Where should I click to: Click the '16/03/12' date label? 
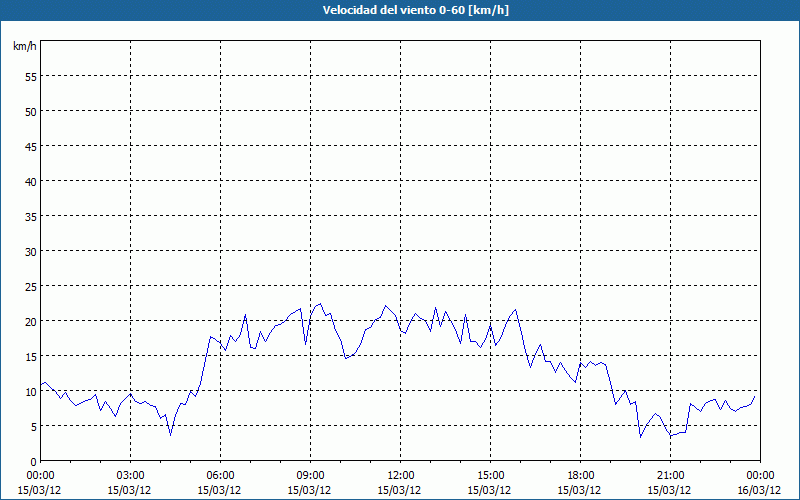coord(759,490)
